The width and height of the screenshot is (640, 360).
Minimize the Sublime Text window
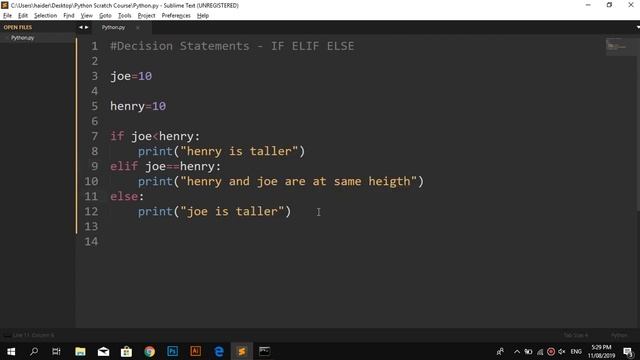(588, 5)
